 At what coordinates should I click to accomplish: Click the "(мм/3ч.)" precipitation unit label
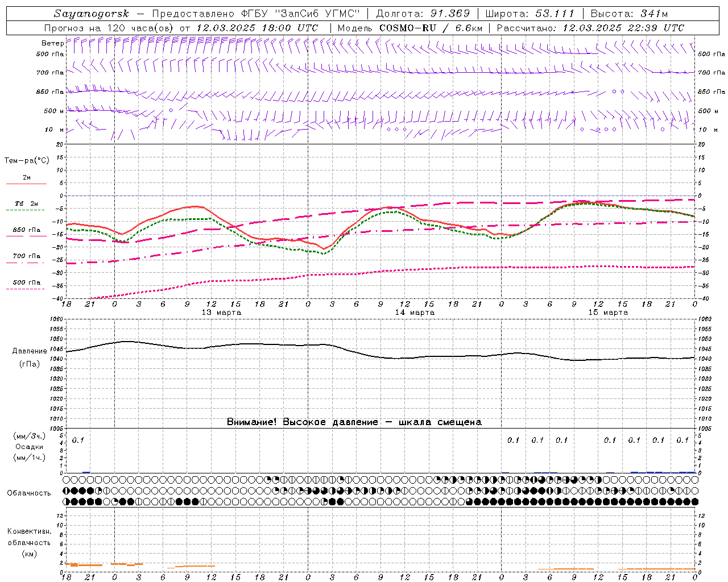pos(30,436)
